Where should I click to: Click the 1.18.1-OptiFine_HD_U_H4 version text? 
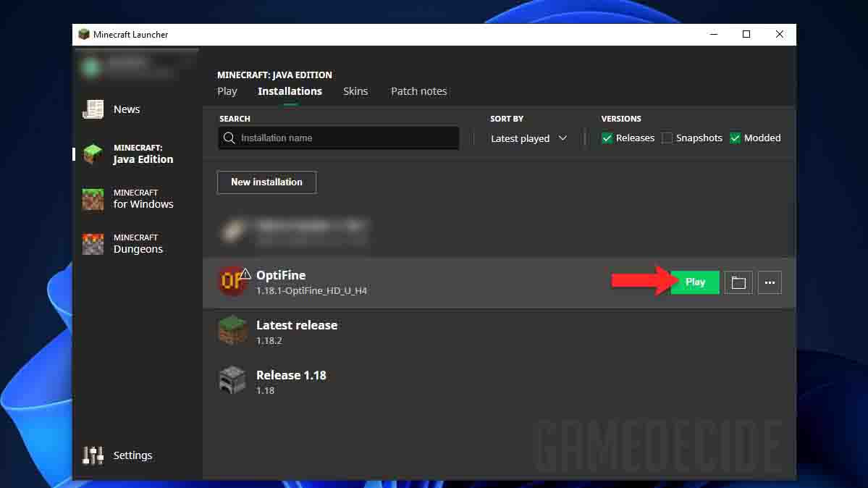pyautogui.click(x=312, y=291)
